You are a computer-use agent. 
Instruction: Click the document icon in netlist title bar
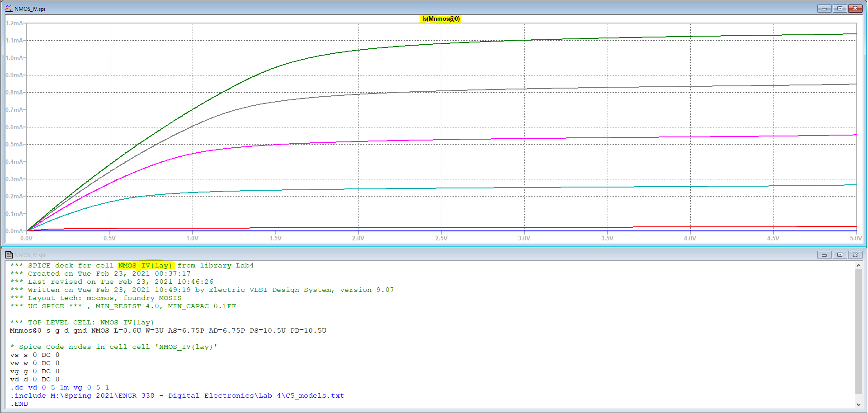tap(9, 255)
